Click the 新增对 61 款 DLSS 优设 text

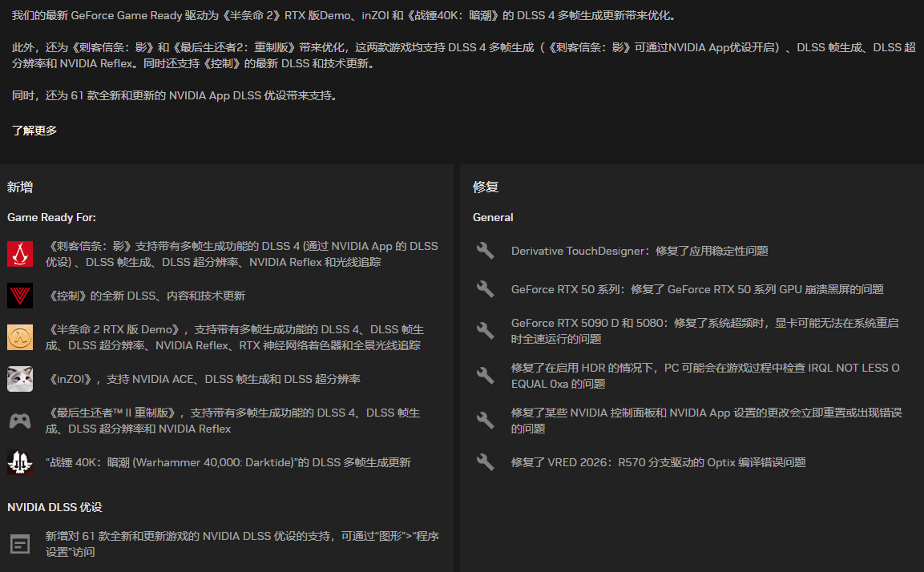click(242, 544)
